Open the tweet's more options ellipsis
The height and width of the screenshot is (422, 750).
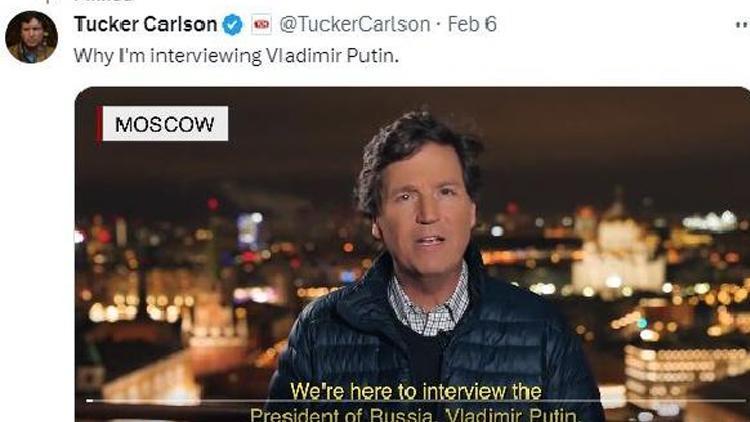[742, 25]
